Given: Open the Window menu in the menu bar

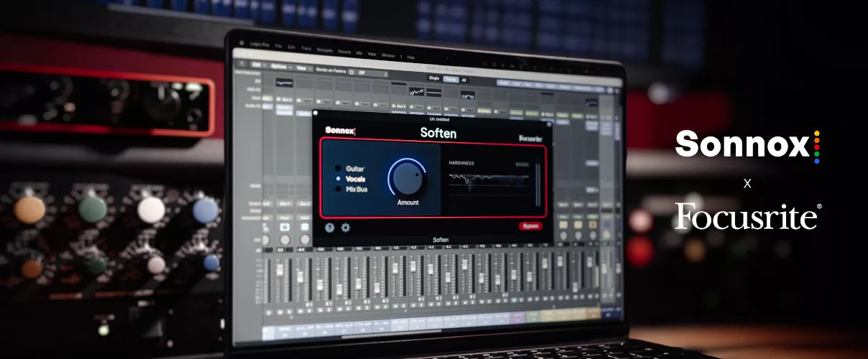Looking at the screenshot, I should tap(388, 55).
